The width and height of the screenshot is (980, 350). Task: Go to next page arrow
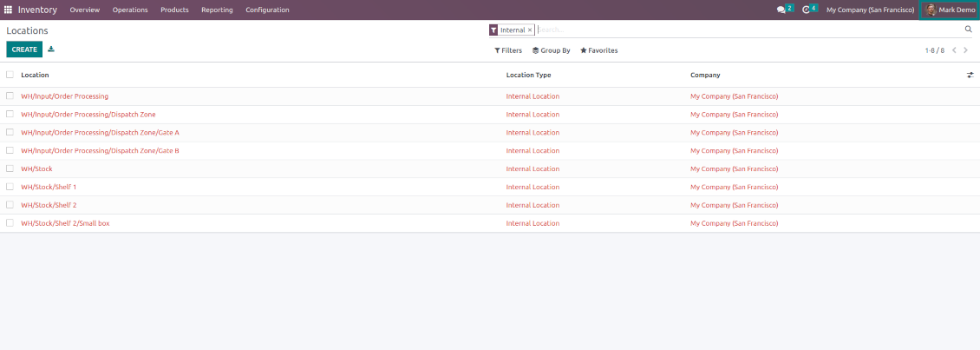966,50
